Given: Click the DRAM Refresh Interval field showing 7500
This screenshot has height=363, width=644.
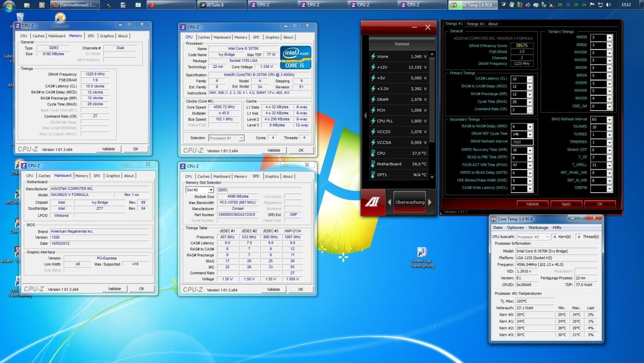Looking at the screenshot, I should point(522,142).
